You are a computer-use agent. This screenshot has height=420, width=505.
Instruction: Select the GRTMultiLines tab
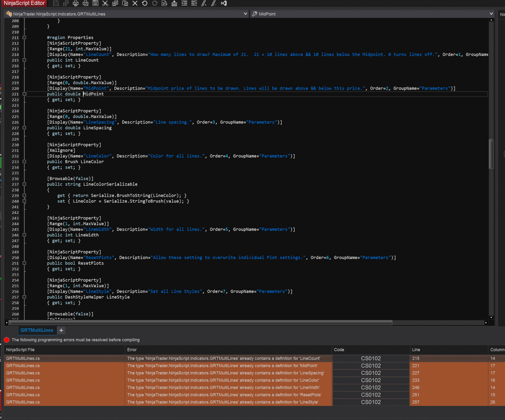(x=37, y=330)
